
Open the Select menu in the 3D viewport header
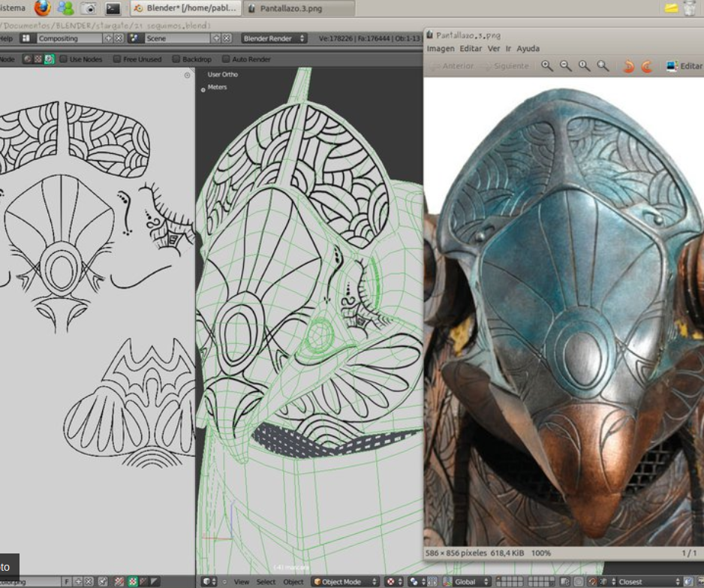[x=266, y=582]
